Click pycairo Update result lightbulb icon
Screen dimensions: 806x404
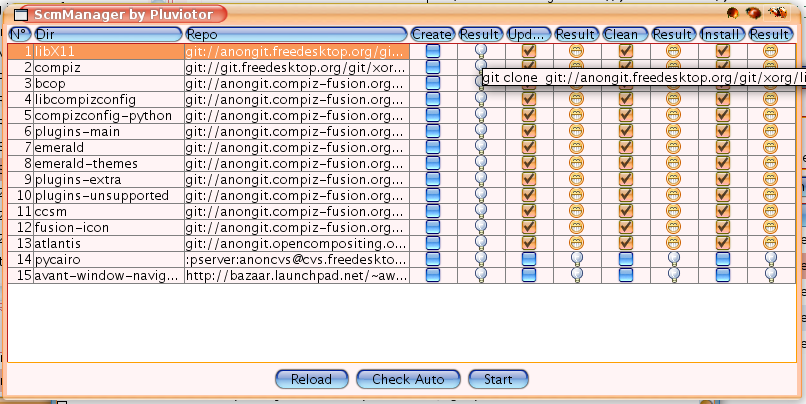577,259
